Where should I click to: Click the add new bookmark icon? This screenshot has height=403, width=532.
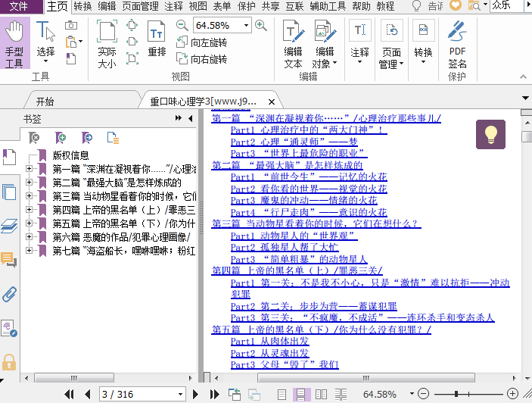coord(61,137)
